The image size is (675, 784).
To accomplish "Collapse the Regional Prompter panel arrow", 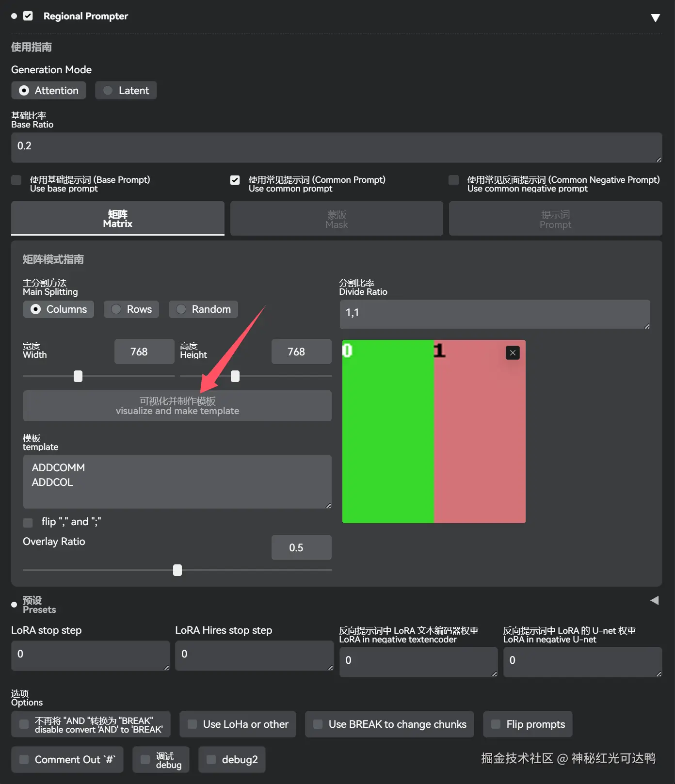I will click(x=655, y=18).
